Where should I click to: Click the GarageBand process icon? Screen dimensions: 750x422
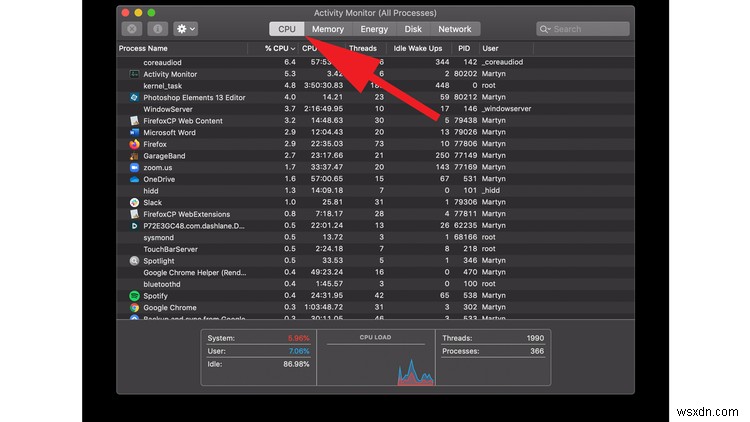(x=134, y=156)
